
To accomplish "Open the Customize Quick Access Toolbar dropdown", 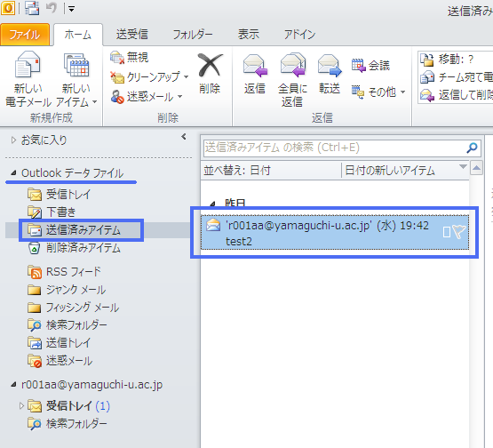I will (x=71, y=10).
